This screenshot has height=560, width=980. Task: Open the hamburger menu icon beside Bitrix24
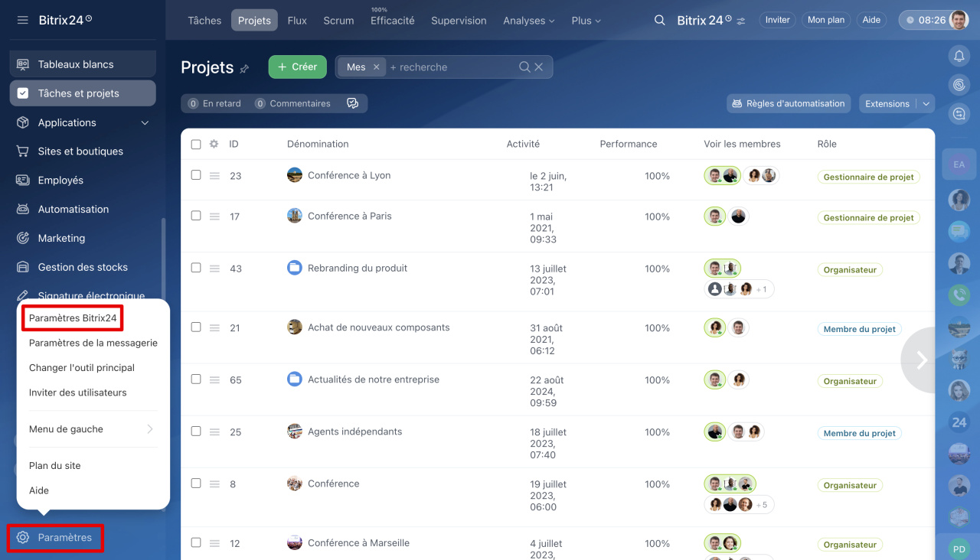pos(22,20)
